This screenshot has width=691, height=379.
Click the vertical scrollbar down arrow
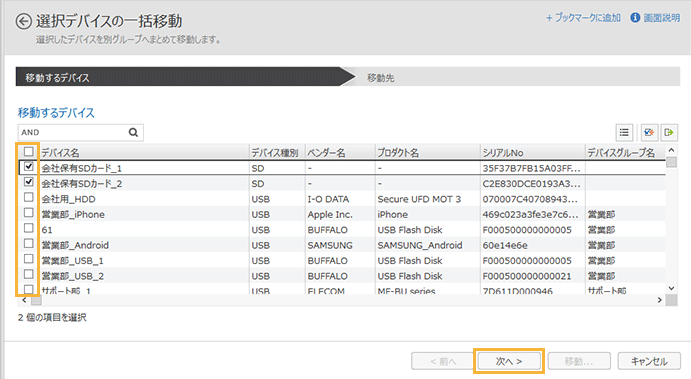671,288
